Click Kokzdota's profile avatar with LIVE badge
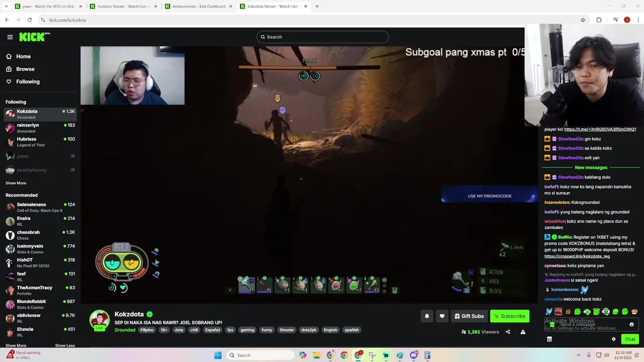The height and width of the screenshot is (362, 644). [100, 320]
